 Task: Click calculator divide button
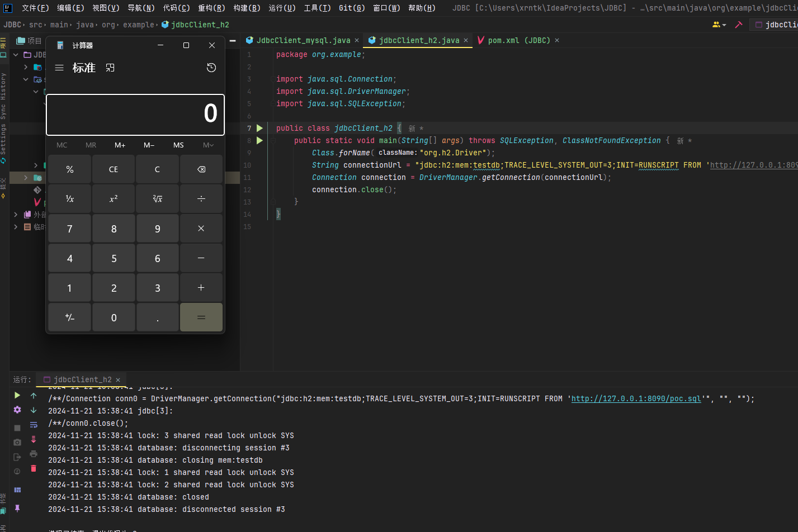click(201, 199)
